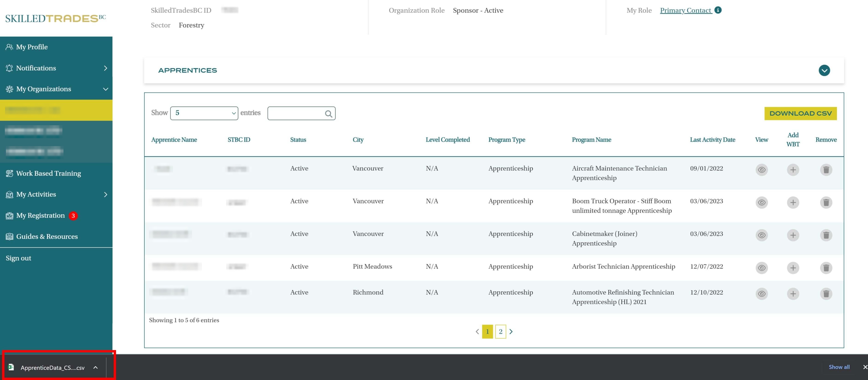868x380 pixels.
Task: Open Guides & Resources in sidebar
Action: click(47, 236)
